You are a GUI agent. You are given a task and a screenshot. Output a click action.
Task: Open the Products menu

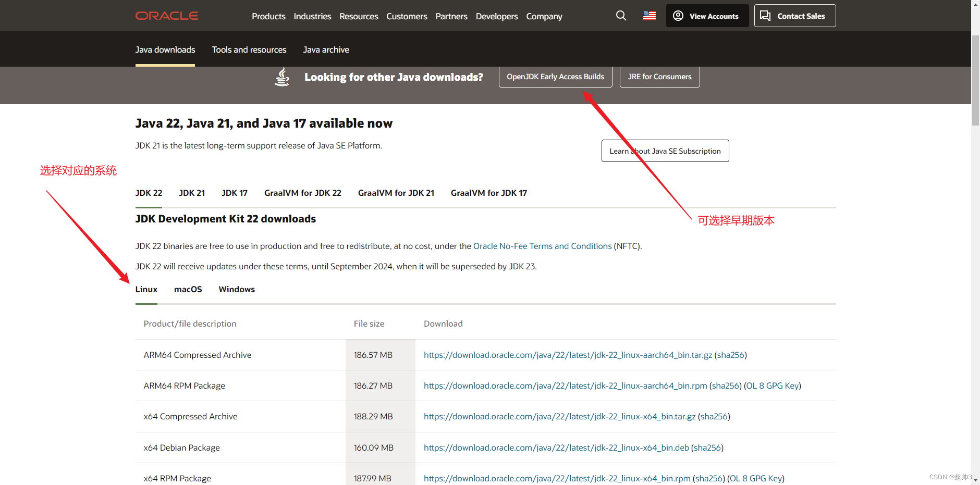point(268,16)
